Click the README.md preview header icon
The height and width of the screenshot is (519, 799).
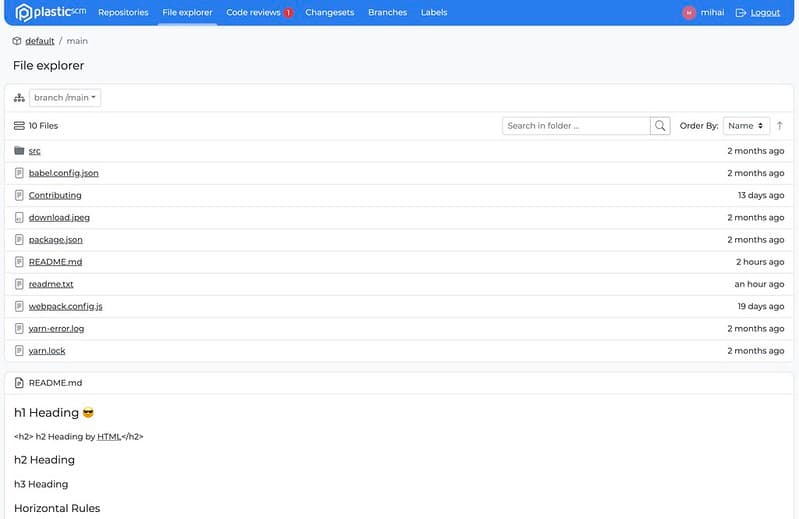[19, 383]
